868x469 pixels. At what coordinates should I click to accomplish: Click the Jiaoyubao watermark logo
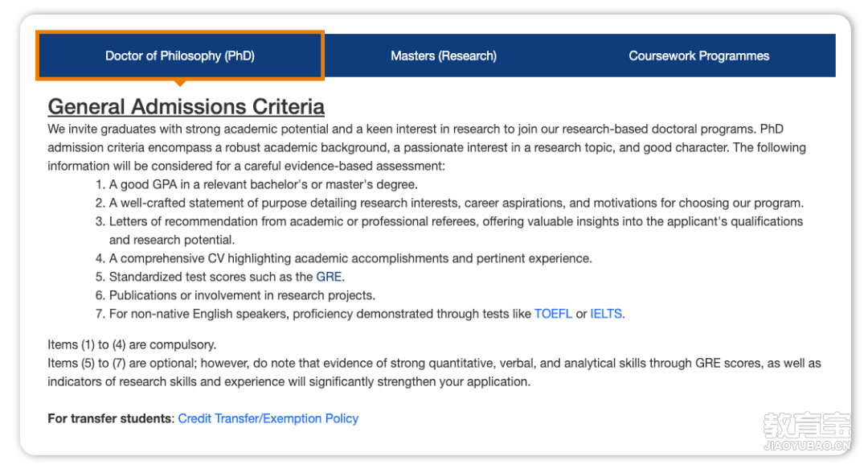pyautogui.click(x=807, y=431)
